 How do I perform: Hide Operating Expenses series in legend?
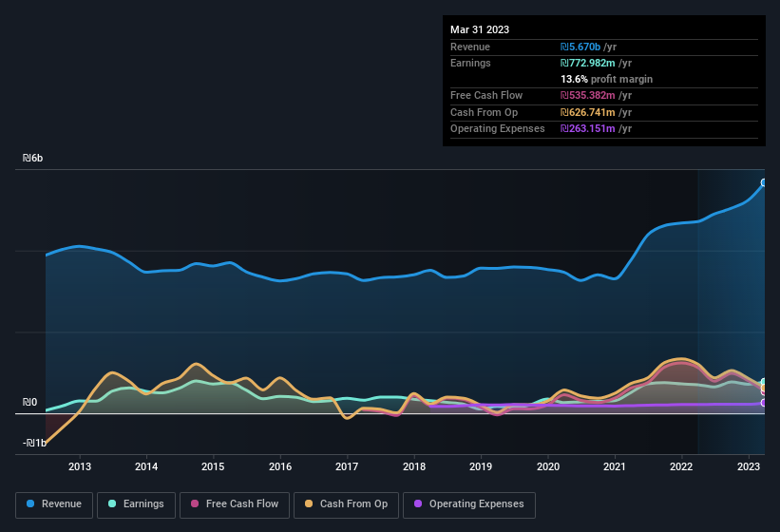click(x=469, y=504)
